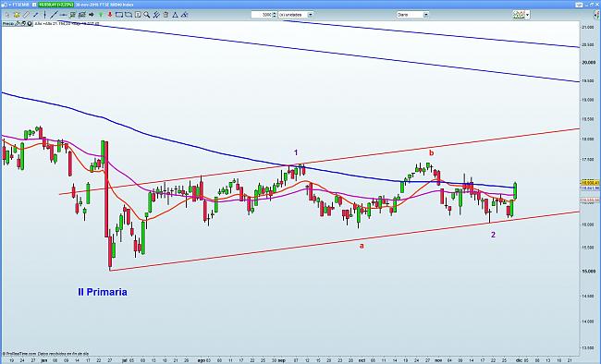The width and height of the screenshot is (601, 364).
Task: Click the trash delete objects icon
Action: pyautogui.click(x=166, y=15)
